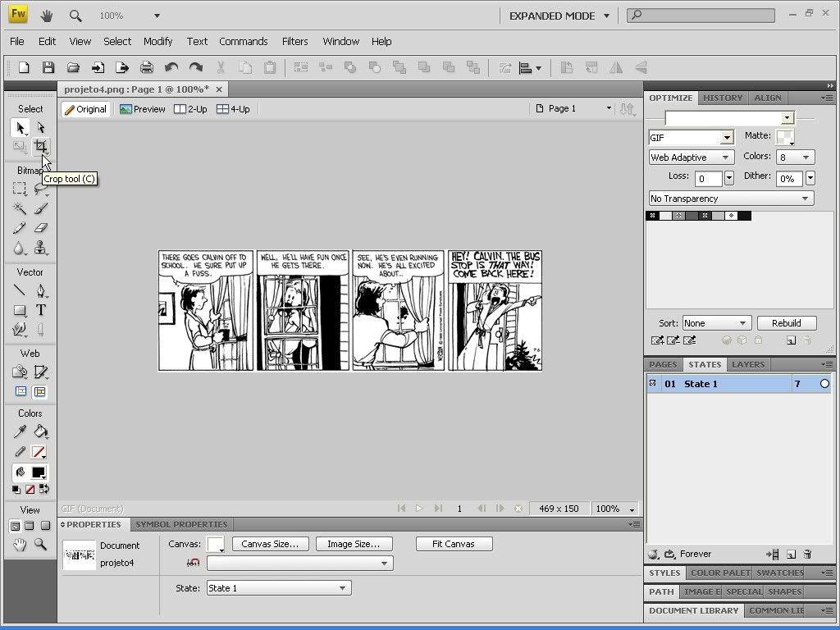
Task: Hide slices and hotspots
Action: 21,391
